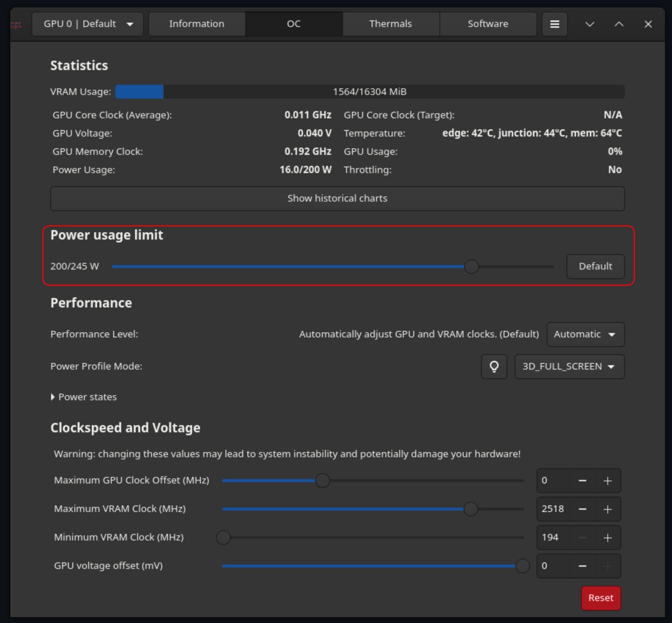
Task: Click the power usage limit slider handle
Action: pyautogui.click(x=471, y=267)
